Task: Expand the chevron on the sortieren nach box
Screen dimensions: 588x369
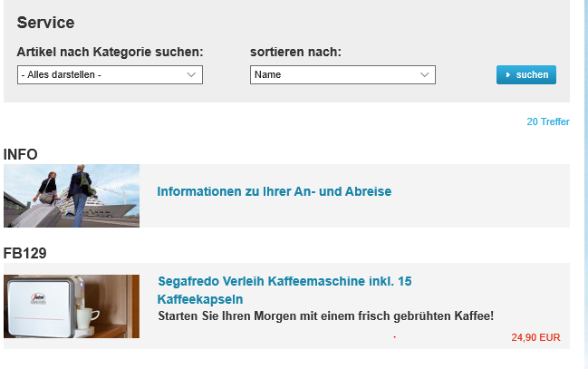Action: tap(425, 75)
